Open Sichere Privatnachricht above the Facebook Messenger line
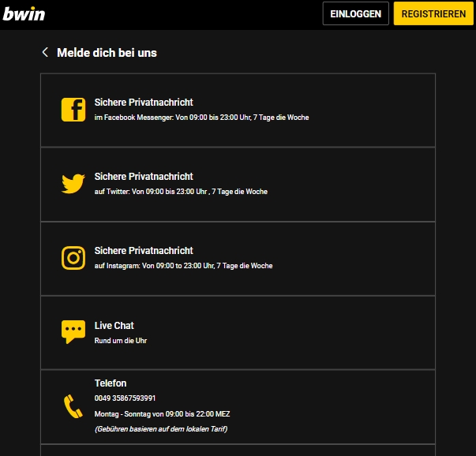Screen dimensions: 476x456 (x=144, y=103)
